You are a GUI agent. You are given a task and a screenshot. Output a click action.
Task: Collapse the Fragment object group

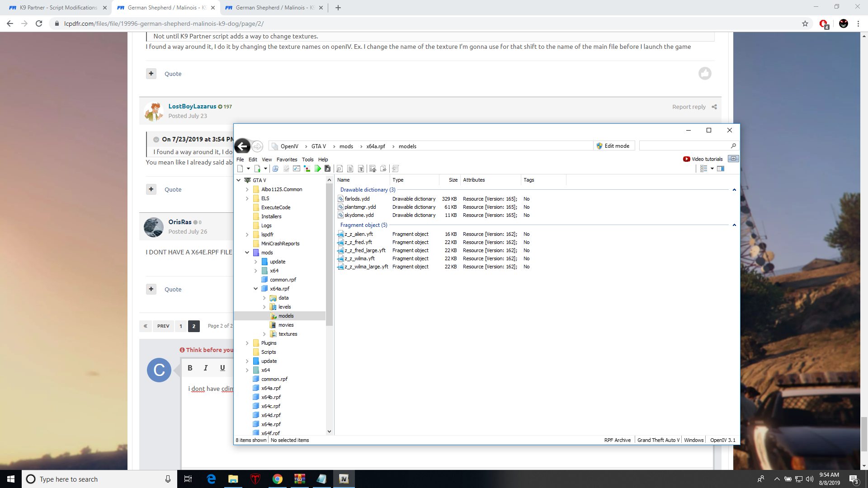pyautogui.click(x=734, y=225)
